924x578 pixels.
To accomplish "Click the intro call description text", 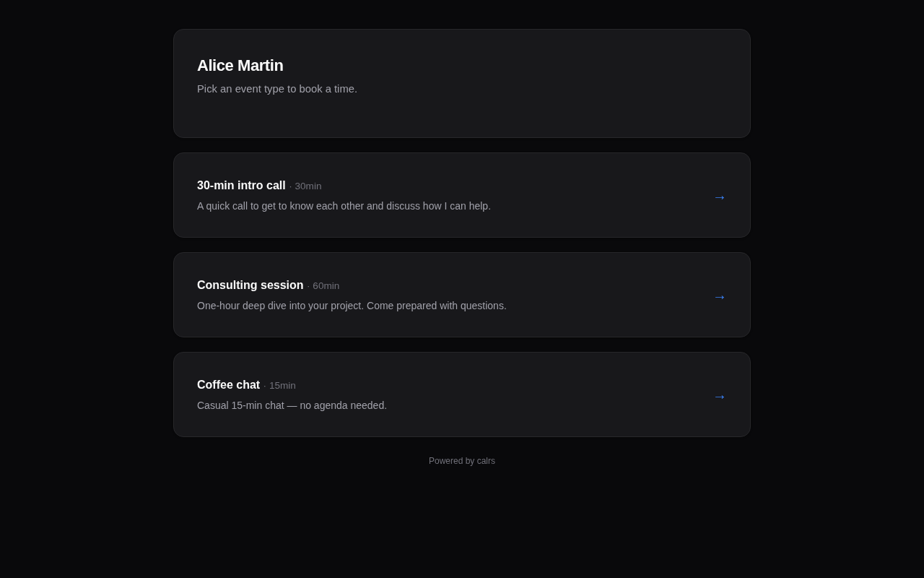I will (x=344, y=206).
